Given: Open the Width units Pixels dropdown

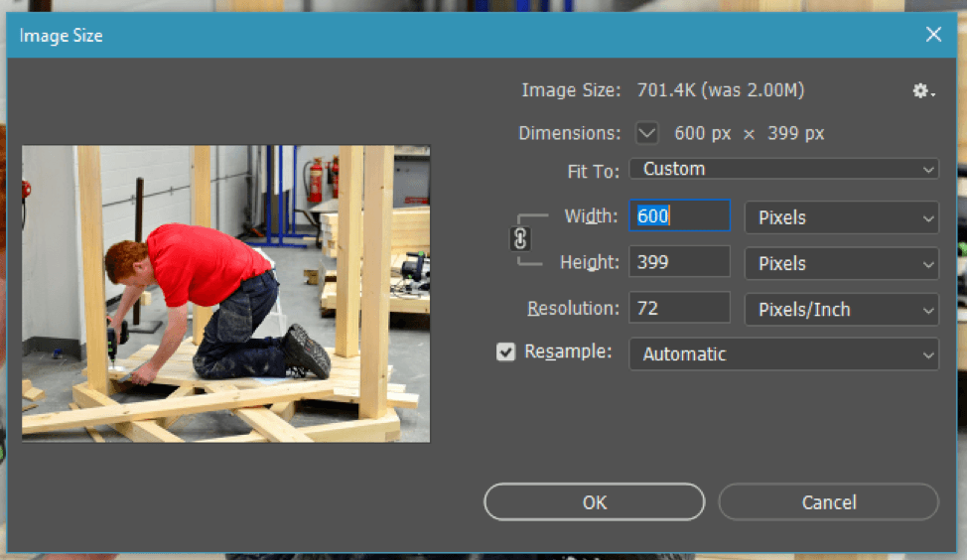Looking at the screenshot, I should [x=841, y=217].
